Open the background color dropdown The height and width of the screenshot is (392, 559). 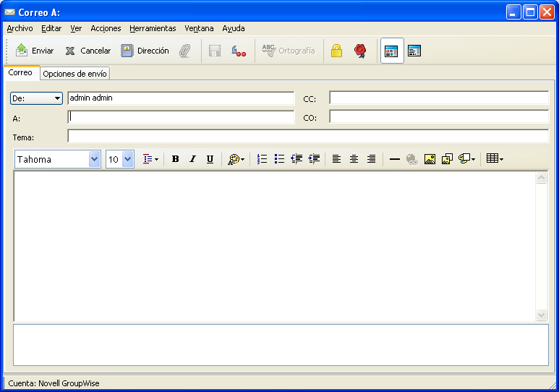click(x=466, y=159)
